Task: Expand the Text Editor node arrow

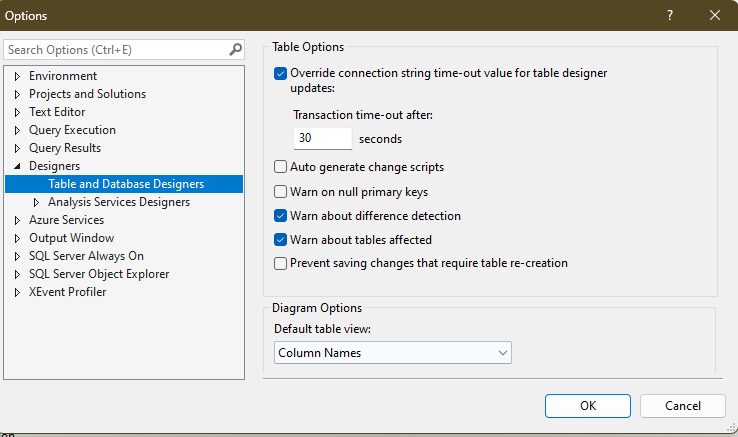Action: [x=17, y=112]
